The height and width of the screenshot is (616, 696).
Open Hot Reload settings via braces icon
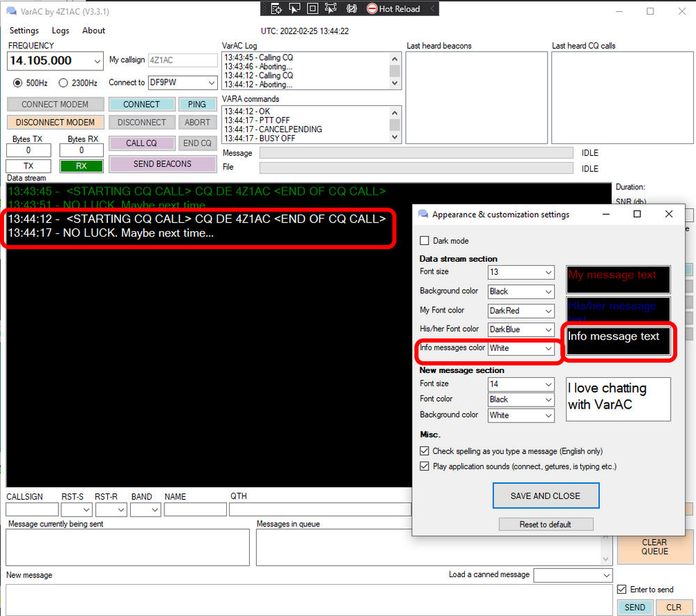tap(350, 8)
